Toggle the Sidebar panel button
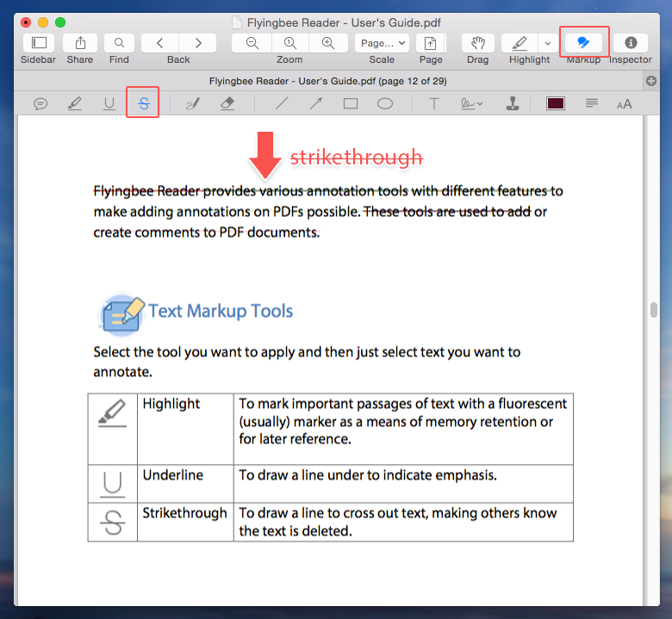This screenshot has height=619, width=672. (39, 43)
